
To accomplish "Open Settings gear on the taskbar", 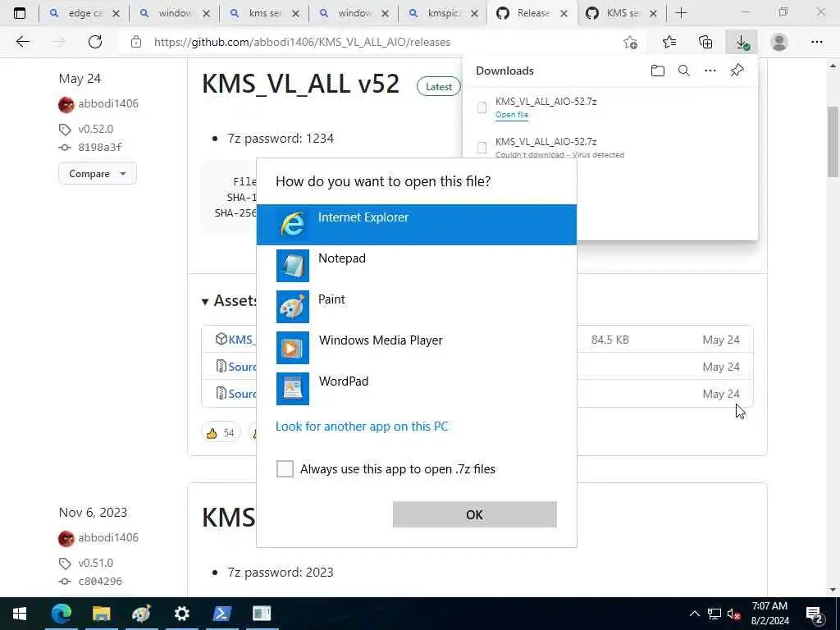I will pyautogui.click(x=181, y=614).
